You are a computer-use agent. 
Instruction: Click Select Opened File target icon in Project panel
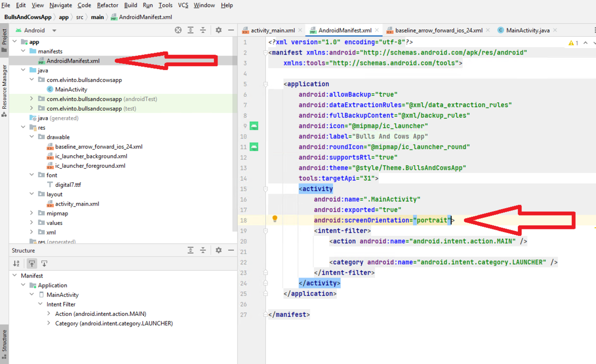(178, 30)
